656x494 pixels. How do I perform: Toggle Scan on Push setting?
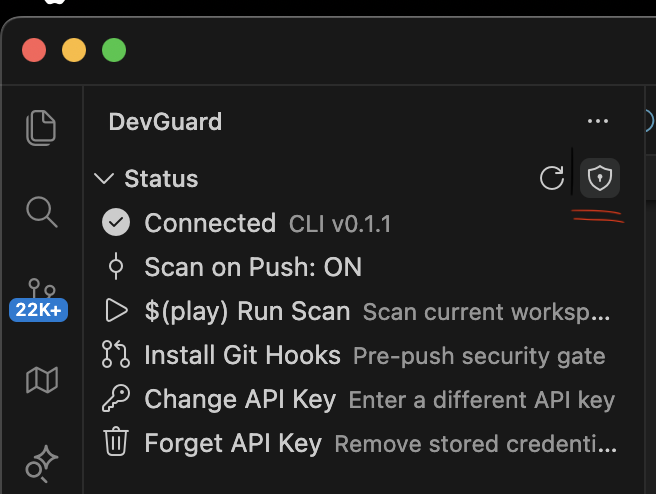252,267
